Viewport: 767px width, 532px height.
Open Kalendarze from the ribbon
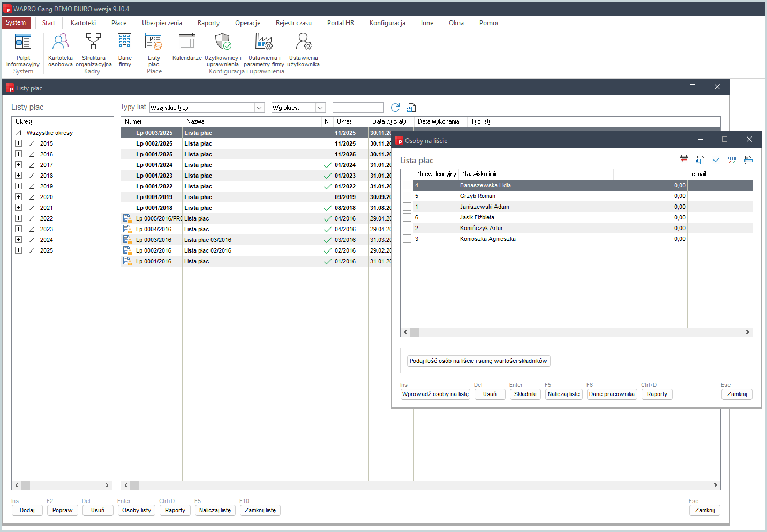(x=187, y=47)
